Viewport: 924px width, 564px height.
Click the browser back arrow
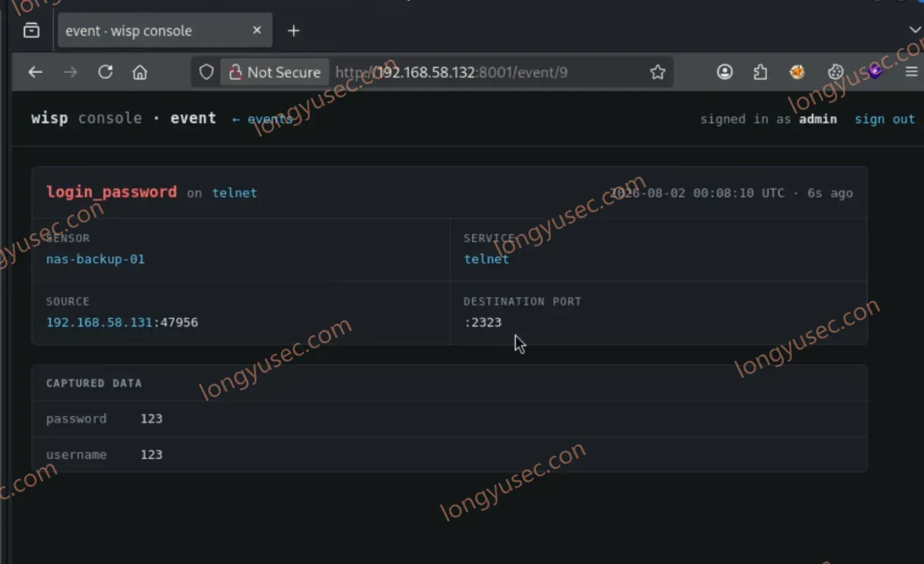tap(35, 72)
